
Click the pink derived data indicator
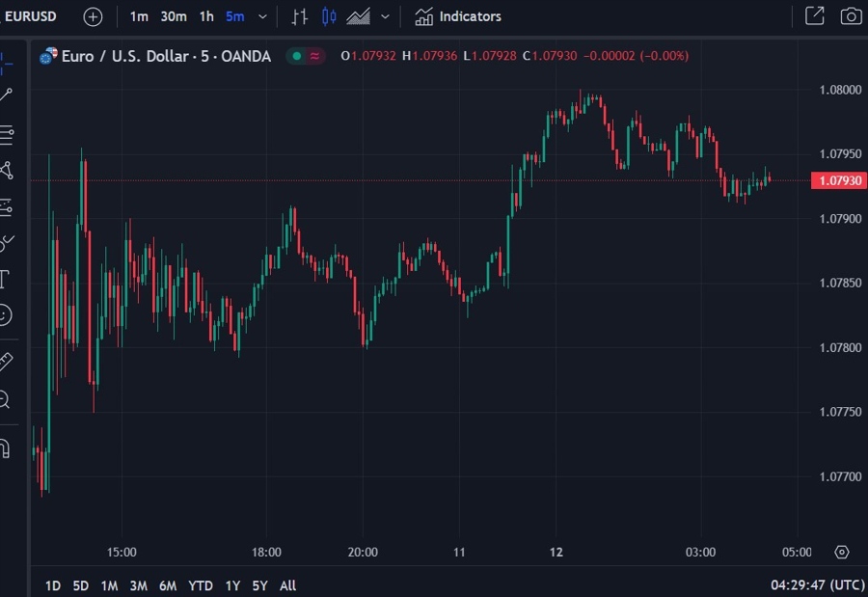coord(314,56)
